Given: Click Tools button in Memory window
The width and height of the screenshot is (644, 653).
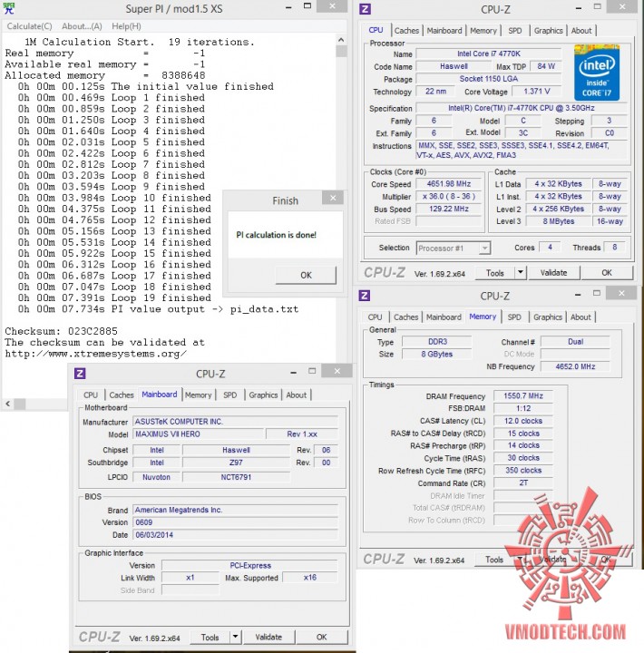Looking at the screenshot, I should click(494, 560).
